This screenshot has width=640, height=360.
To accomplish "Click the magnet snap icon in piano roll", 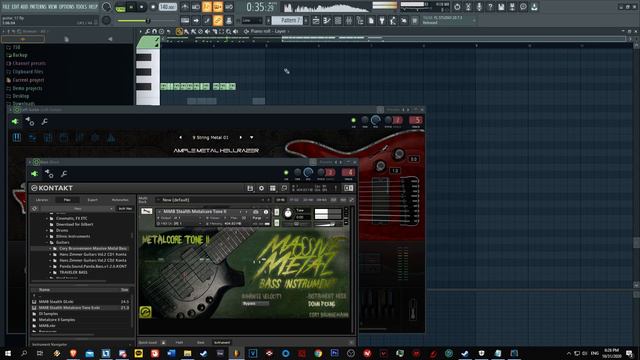I will coord(154,31).
